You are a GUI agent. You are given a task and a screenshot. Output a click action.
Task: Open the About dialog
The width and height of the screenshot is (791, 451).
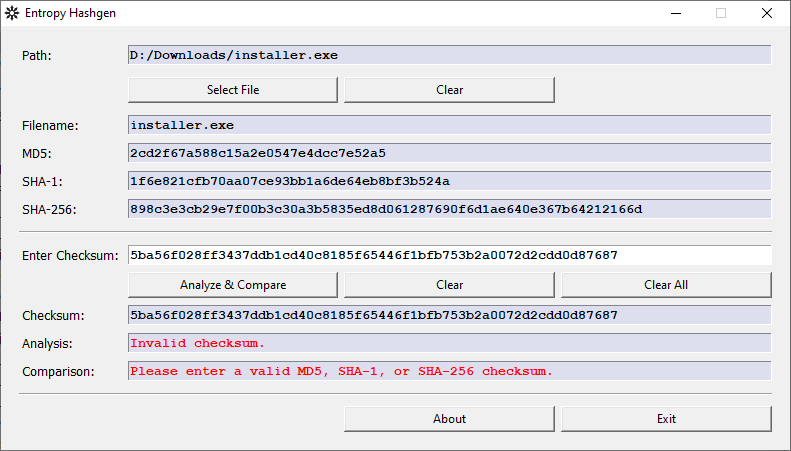(x=449, y=419)
